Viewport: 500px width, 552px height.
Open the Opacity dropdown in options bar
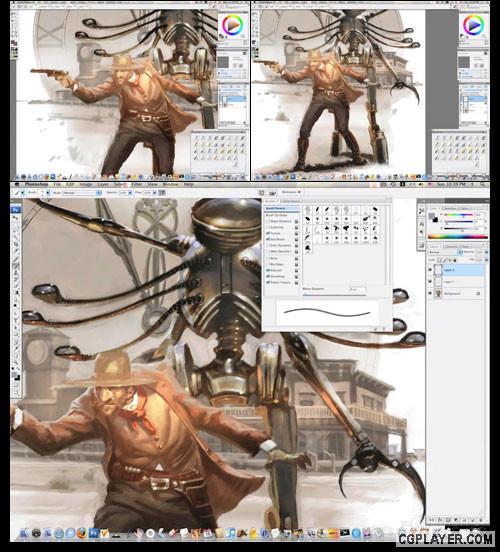point(130,193)
